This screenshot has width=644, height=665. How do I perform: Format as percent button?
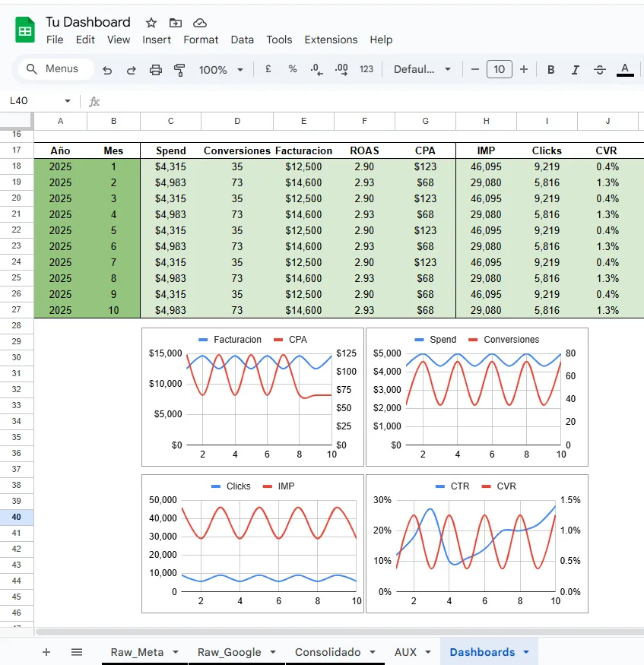(293, 70)
